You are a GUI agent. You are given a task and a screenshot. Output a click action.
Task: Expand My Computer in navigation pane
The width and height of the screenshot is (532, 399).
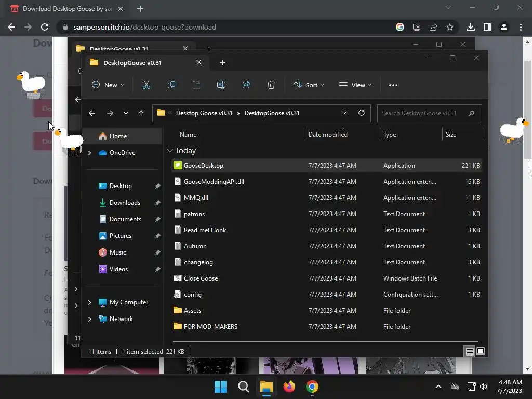click(x=89, y=302)
